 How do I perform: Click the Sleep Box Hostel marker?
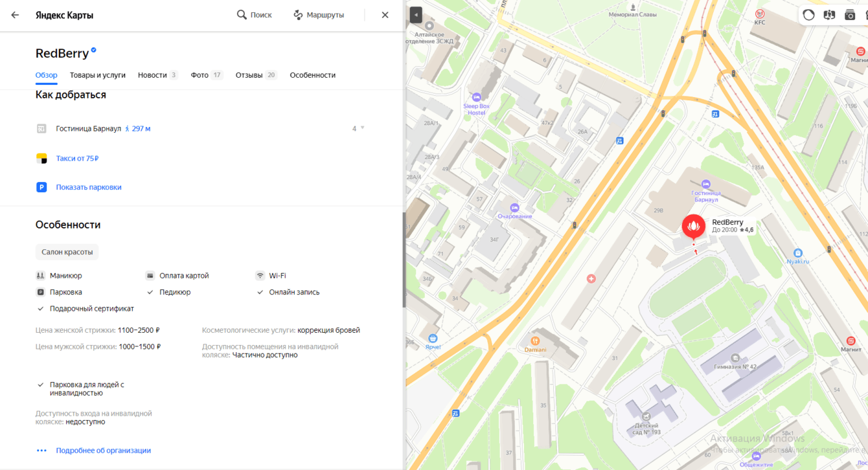tap(477, 98)
